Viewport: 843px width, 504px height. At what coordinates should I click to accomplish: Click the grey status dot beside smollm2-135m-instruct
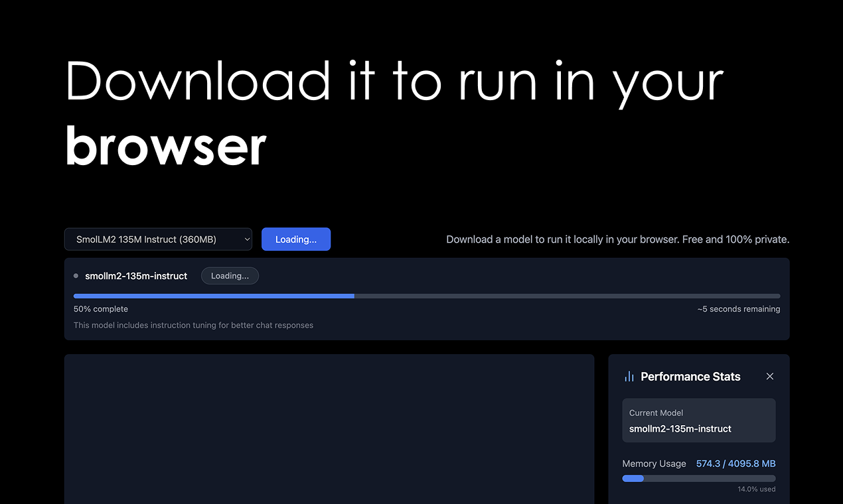(x=76, y=276)
